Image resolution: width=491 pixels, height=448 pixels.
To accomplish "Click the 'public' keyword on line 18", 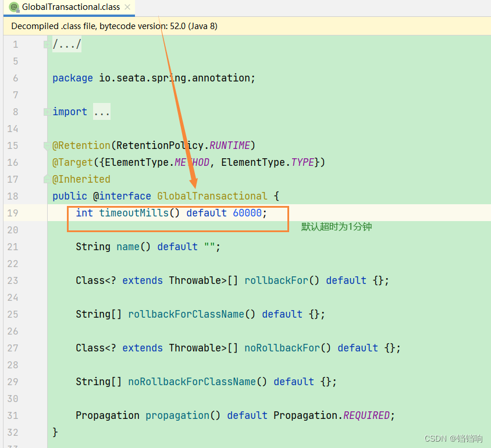I will pyautogui.click(x=70, y=196).
